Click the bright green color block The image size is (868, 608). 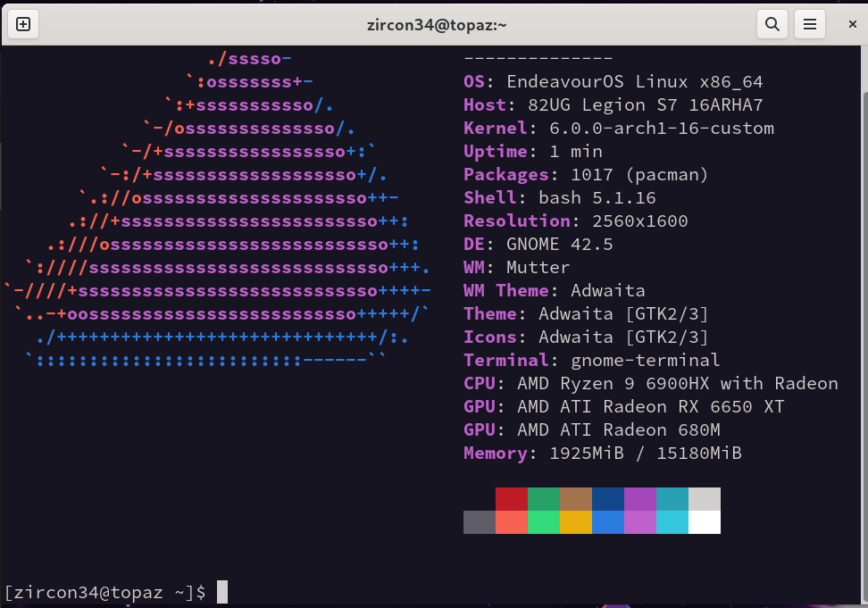pyautogui.click(x=544, y=522)
